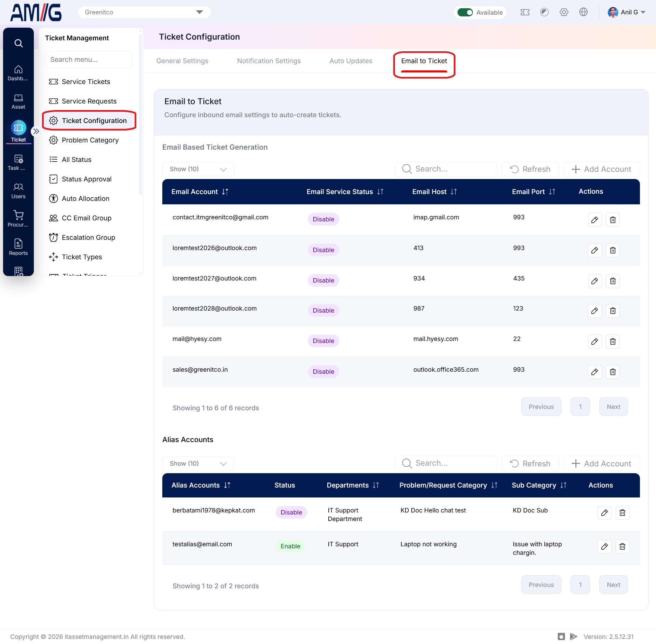Open the sidebar search icon
This screenshot has height=644, width=656.
(x=18, y=43)
